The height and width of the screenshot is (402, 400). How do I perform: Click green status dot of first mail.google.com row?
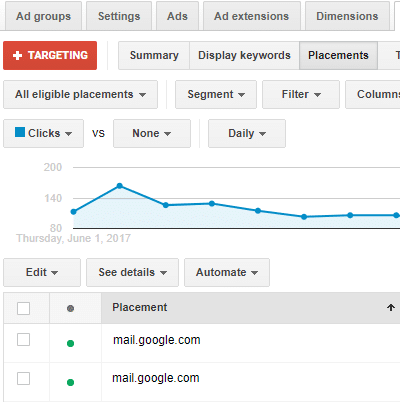pyautogui.click(x=70, y=343)
